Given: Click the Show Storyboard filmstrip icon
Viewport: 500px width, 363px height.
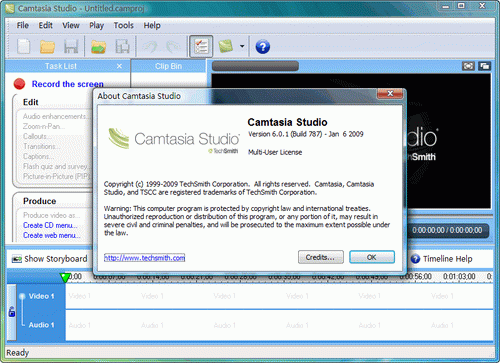Looking at the screenshot, I should coord(17,259).
